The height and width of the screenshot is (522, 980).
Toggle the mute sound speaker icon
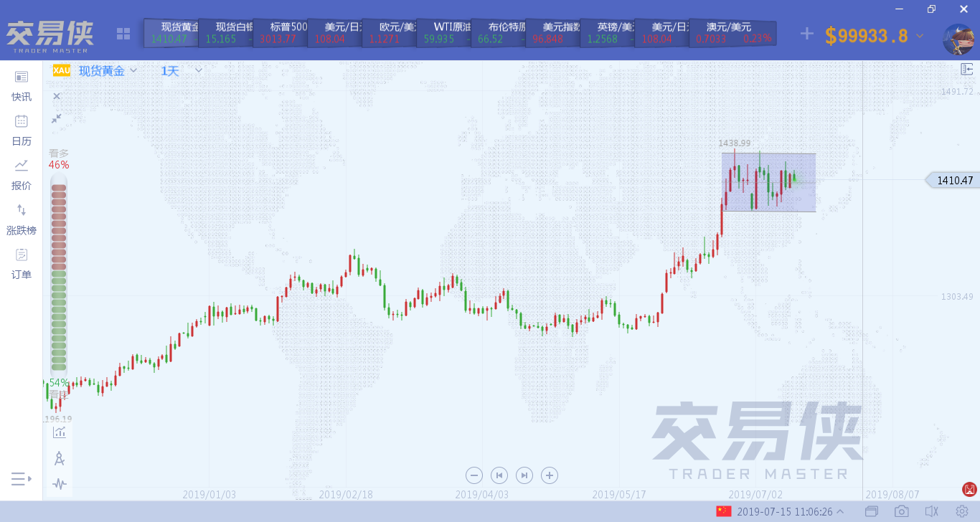(x=931, y=511)
